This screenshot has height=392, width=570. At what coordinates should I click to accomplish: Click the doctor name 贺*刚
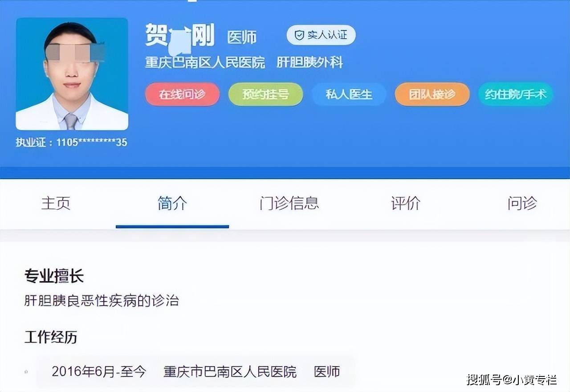[180, 35]
